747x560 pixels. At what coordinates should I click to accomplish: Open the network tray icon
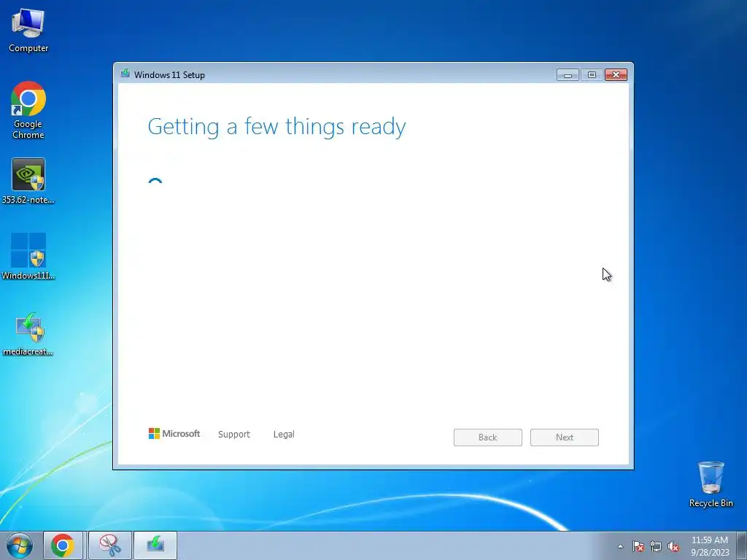[x=656, y=546]
